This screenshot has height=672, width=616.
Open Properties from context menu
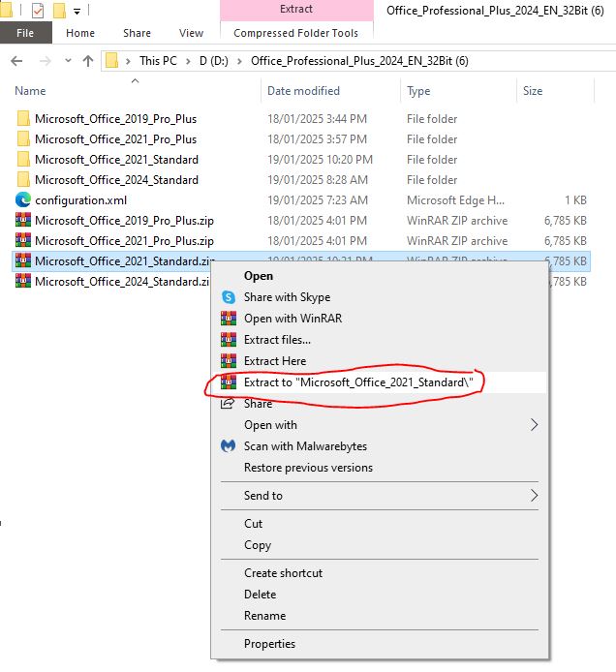coord(380,644)
